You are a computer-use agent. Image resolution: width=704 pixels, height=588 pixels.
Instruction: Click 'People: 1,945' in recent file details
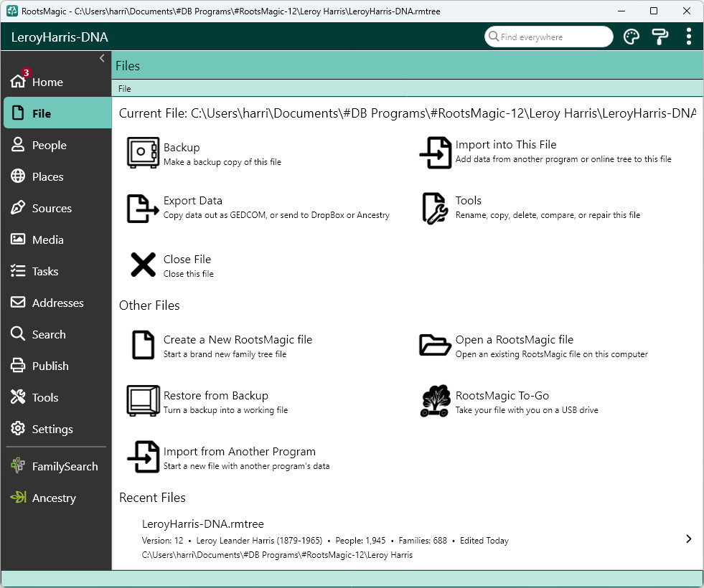point(360,540)
